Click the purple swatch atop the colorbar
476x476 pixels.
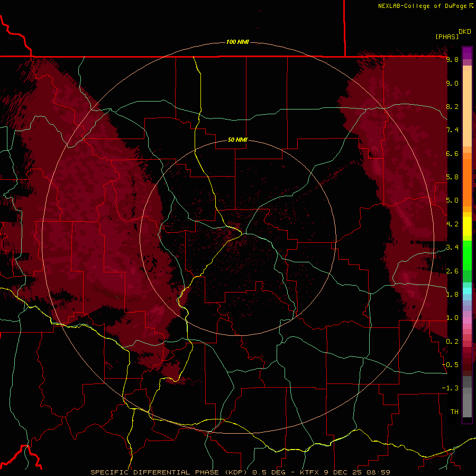(467, 53)
